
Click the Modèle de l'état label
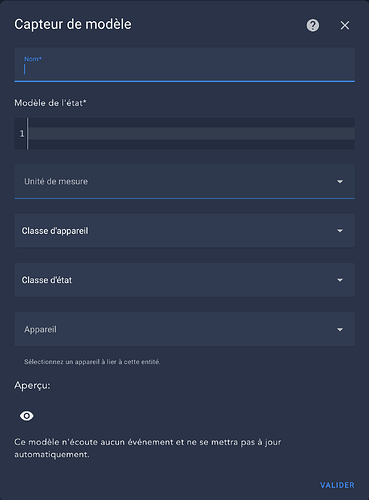pos(50,103)
